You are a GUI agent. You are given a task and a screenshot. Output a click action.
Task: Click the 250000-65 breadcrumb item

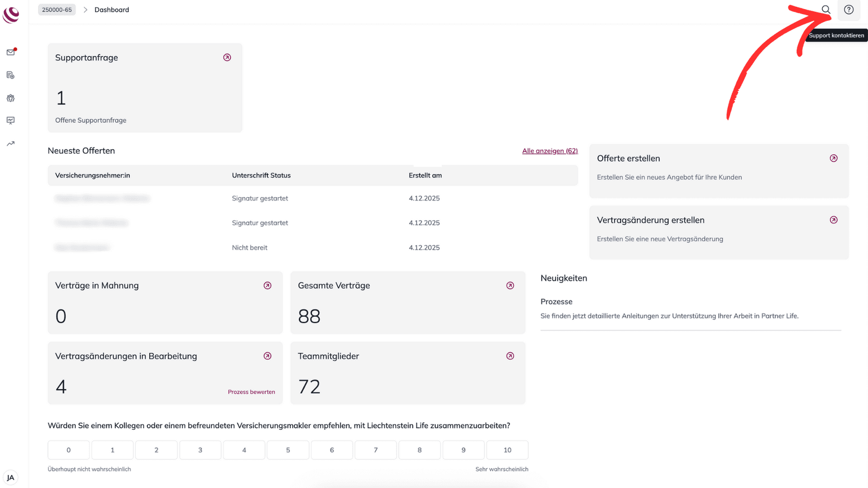pos(57,10)
